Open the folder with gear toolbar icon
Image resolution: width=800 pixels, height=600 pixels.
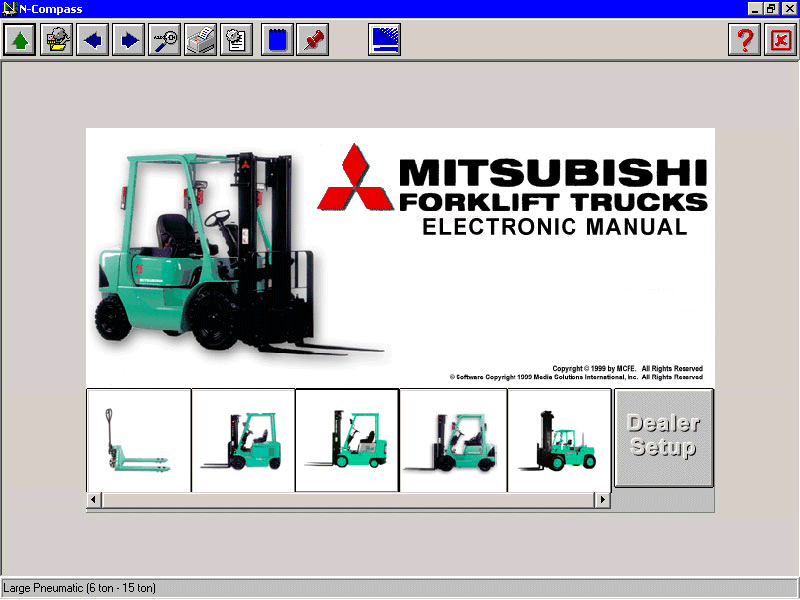[x=56, y=39]
